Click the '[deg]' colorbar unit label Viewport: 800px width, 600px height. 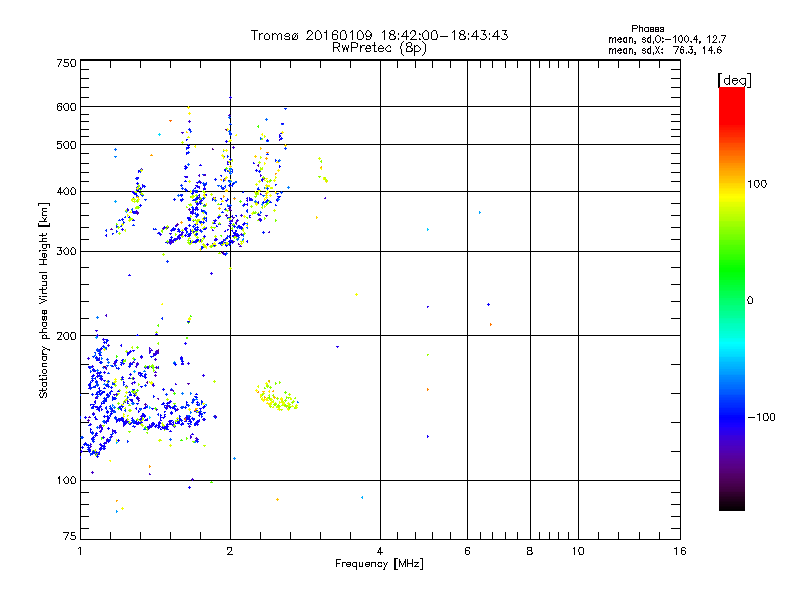[x=734, y=80]
